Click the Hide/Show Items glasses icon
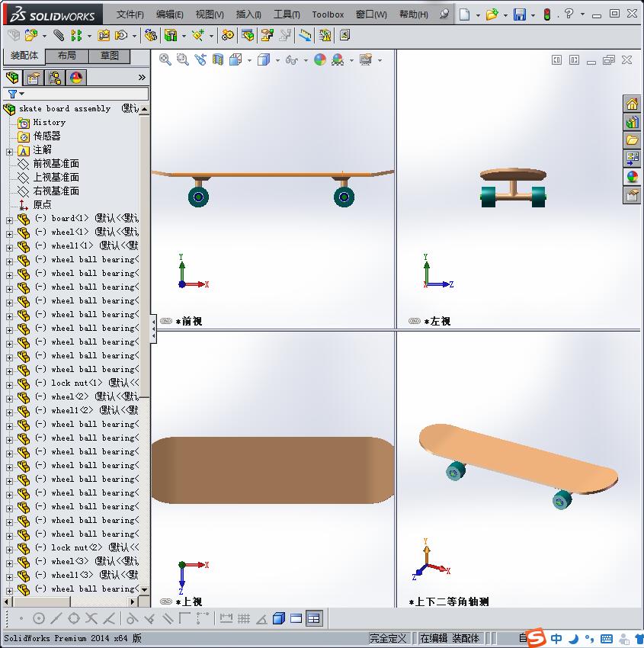The height and width of the screenshot is (648, 644). (x=292, y=60)
